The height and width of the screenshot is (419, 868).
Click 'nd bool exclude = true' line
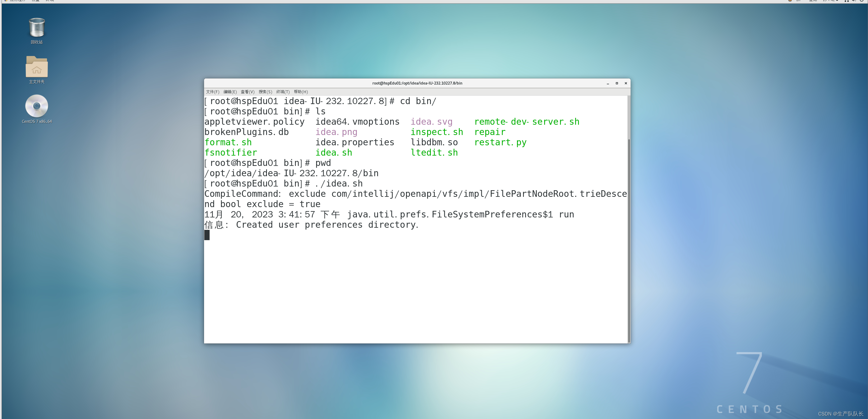[x=262, y=204]
